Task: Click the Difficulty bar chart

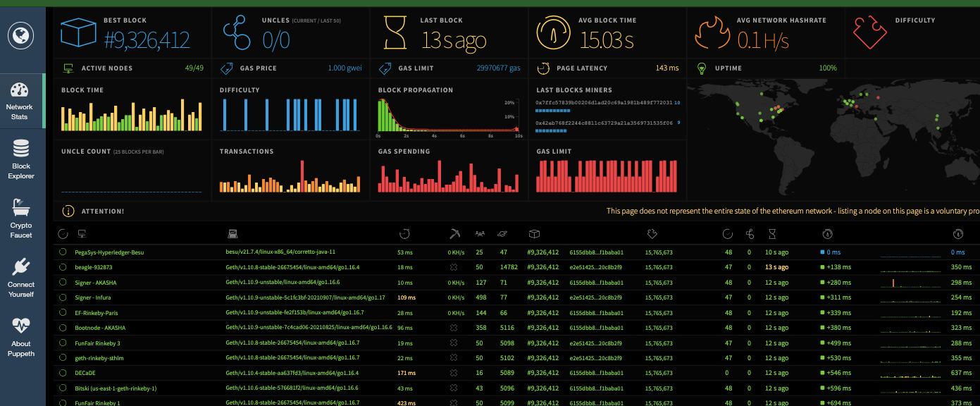Action: (x=290, y=115)
